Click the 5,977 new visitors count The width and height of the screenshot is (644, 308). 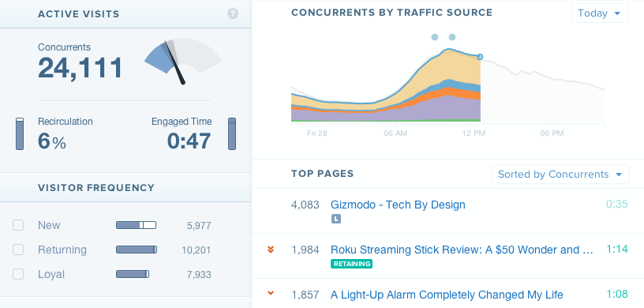198,225
